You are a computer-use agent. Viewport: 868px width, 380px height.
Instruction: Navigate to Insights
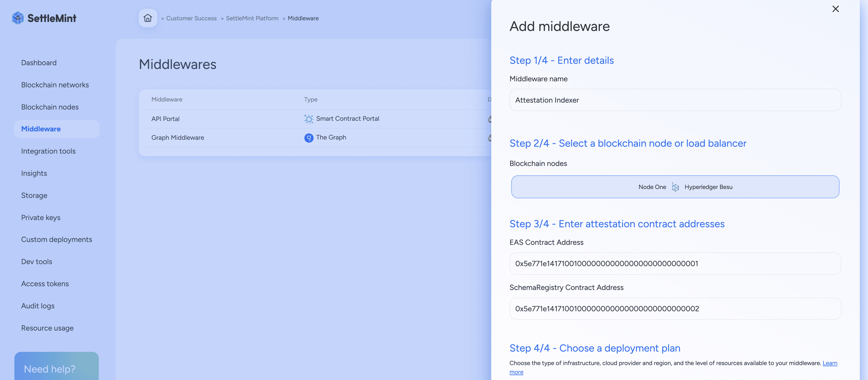(x=34, y=174)
